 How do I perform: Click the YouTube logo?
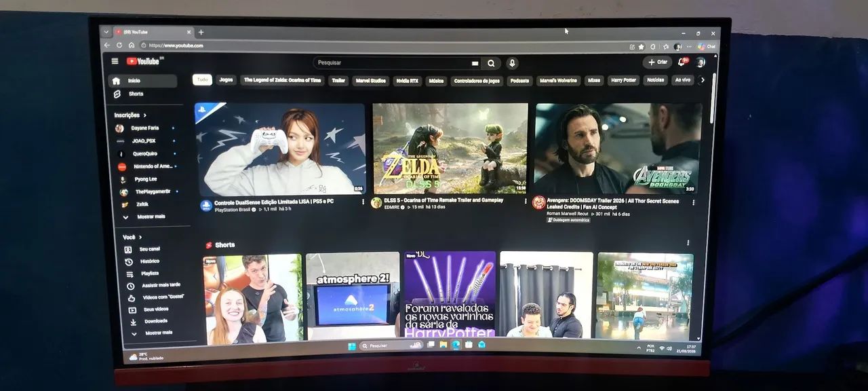[143, 61]
